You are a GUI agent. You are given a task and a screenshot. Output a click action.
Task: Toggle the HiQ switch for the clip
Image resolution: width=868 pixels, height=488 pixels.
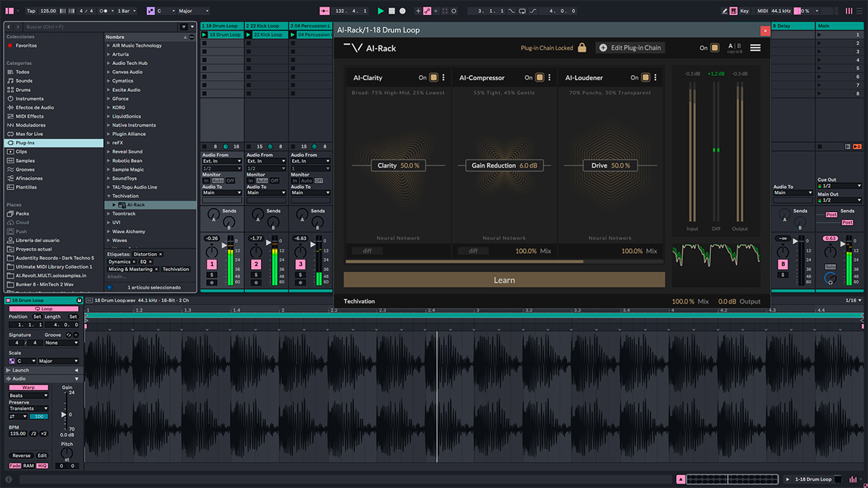[42, 466]
